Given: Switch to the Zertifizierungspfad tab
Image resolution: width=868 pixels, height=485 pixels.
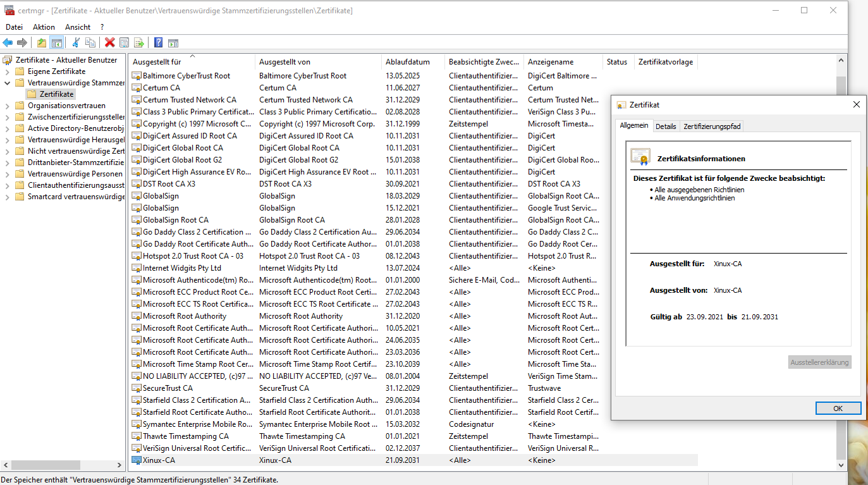Looking at the screenshot, I should (711, 126).
